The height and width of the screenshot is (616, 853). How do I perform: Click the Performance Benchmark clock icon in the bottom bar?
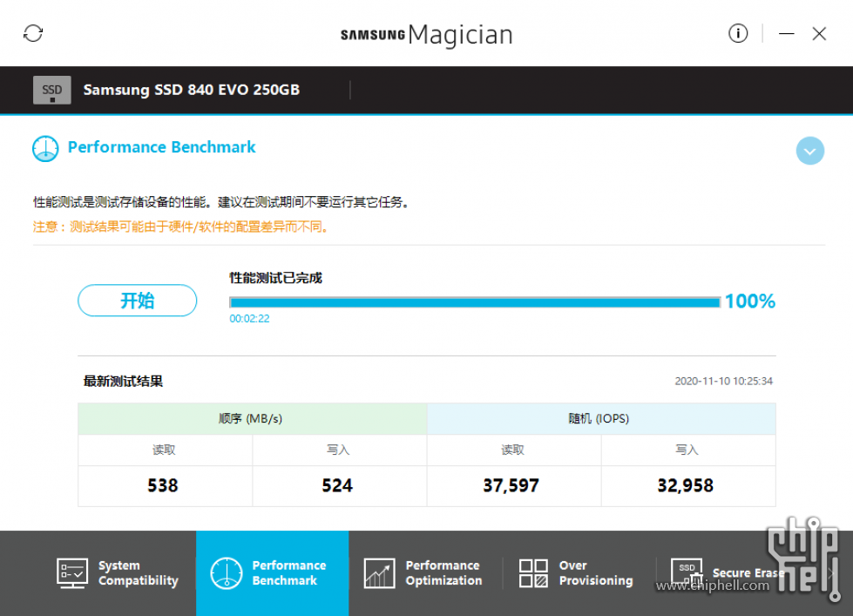tap(226, 573)
